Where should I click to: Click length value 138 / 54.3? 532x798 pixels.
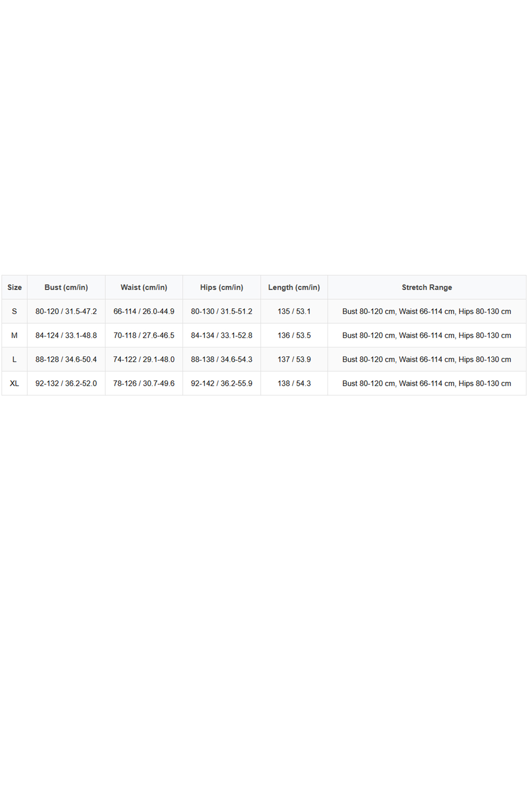pyautogui.click(x=294, y=383)
